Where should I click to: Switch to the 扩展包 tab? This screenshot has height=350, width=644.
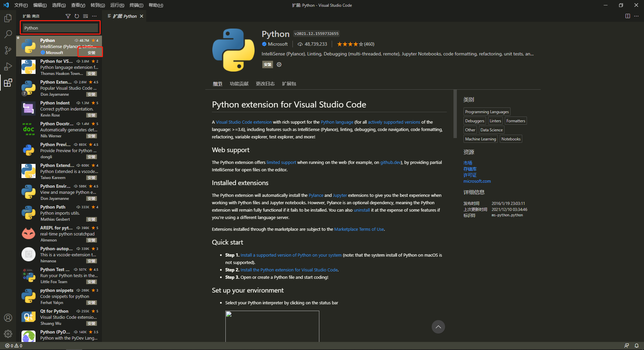click(x=289, y=84)
